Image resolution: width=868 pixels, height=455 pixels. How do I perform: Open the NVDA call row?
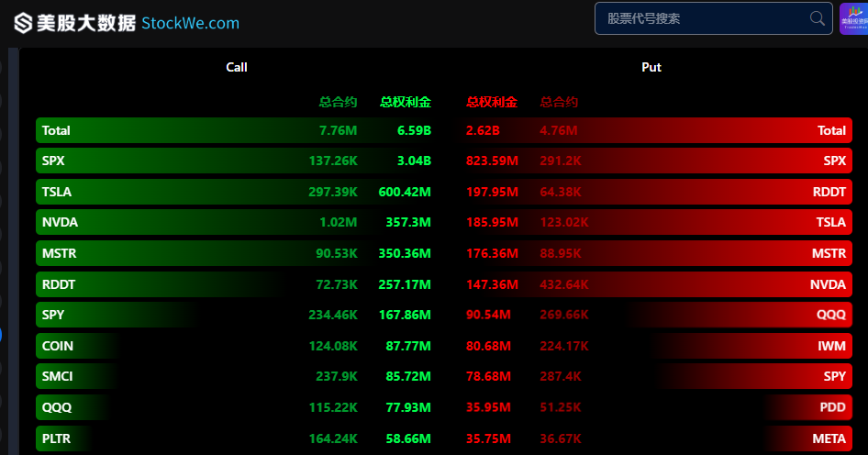(x=235, y=222)
